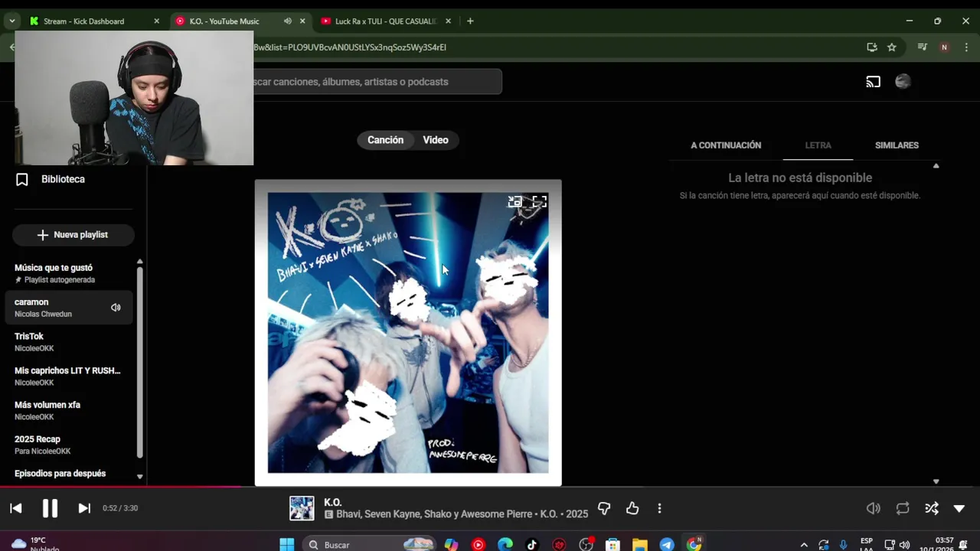This screenshot has height=551, width=980.
Task: Click the taskbar Buscar search box
Action: pos(369,545)
